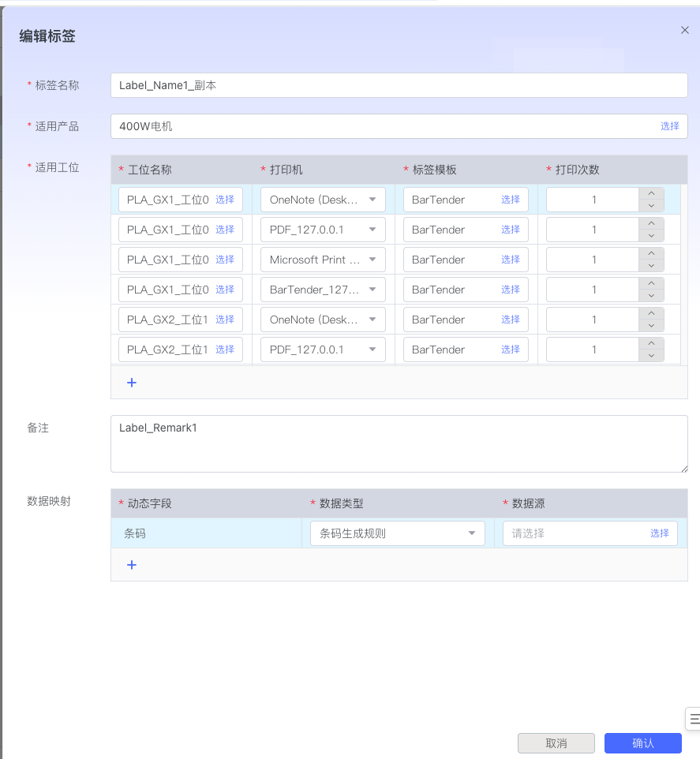Screen dimensions: 700x759
Task: Click 选择 for first row 工位名称
Action: tap(225, 200)
